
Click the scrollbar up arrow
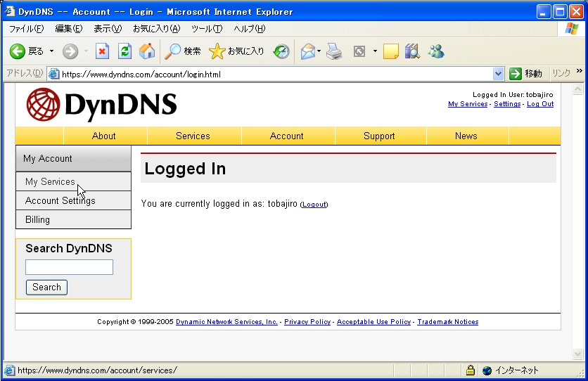pos(577,89)
